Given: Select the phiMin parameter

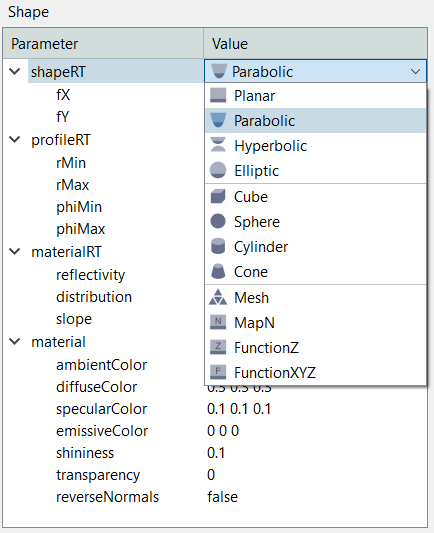Looking at the screenshot, I should coord(79,207).
